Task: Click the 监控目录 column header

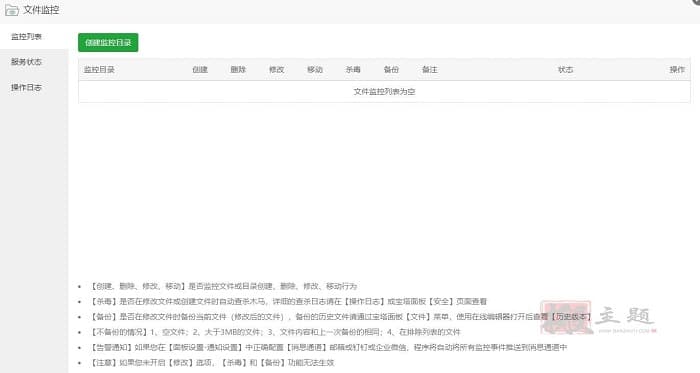Action: click(x=100, y=70)
